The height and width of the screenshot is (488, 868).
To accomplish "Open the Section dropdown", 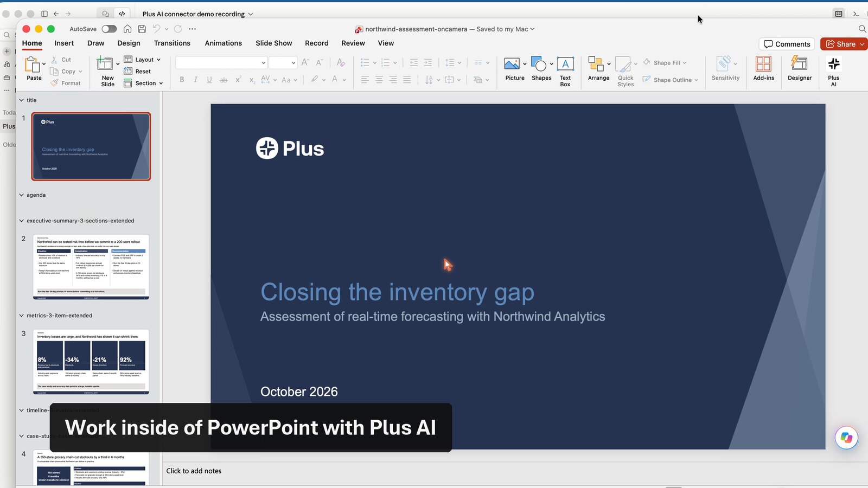I will (x=144, y=83).
